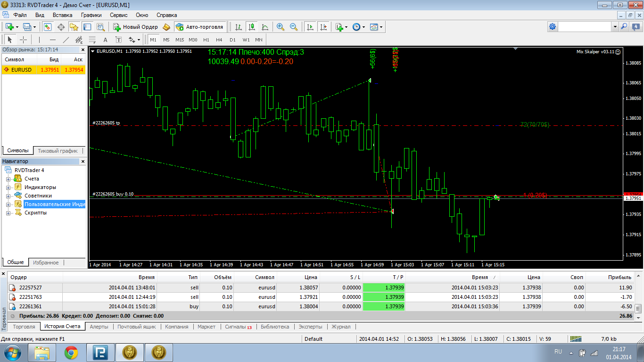Open the Сервис menu

pos(118,15)
